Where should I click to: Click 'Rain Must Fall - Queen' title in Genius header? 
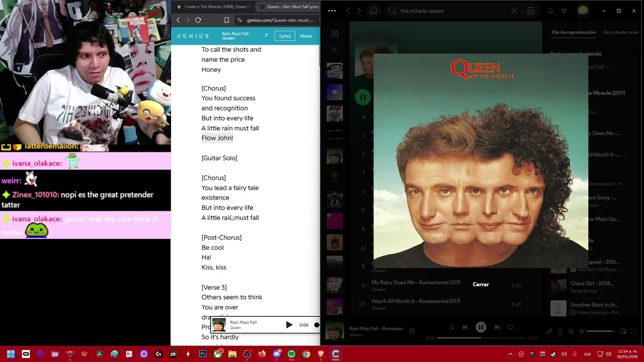point(236,36)
